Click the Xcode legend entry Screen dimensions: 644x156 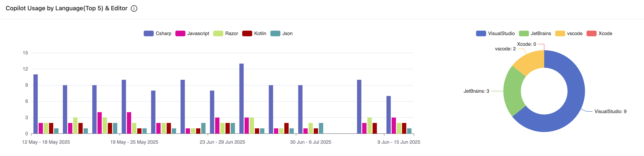599,33
